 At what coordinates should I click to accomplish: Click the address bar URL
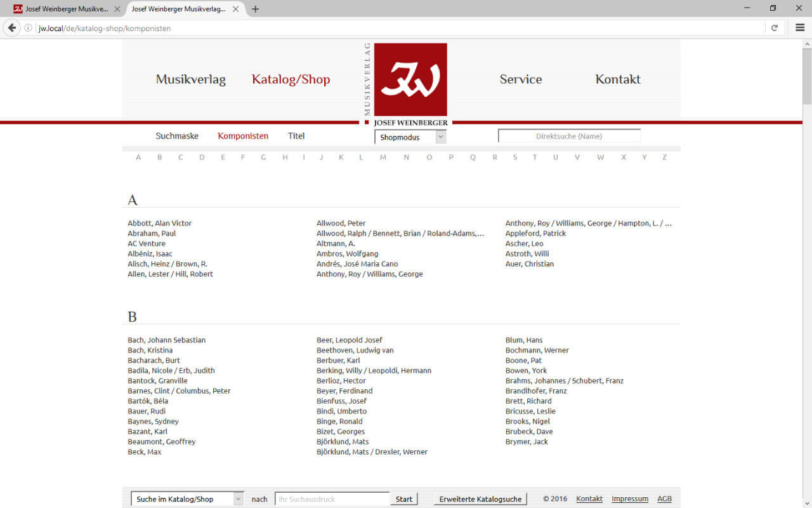pyautogui.click(x=105, y=28)
